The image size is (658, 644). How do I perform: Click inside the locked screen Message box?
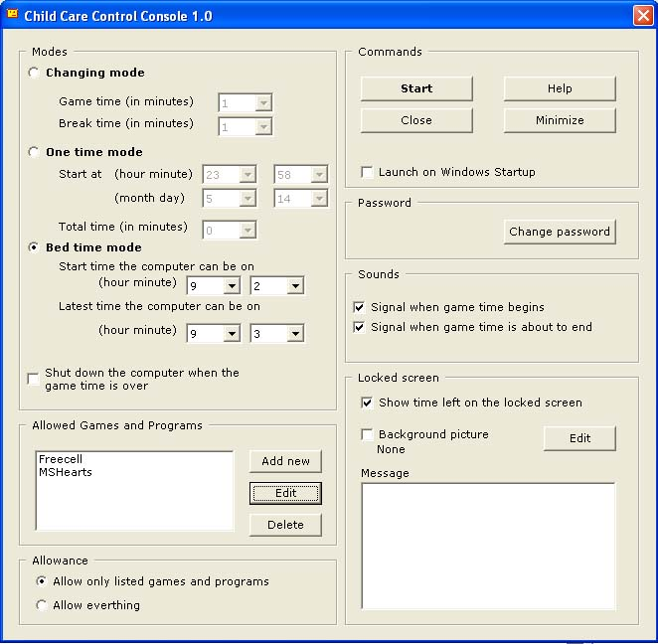pos(488,546)
